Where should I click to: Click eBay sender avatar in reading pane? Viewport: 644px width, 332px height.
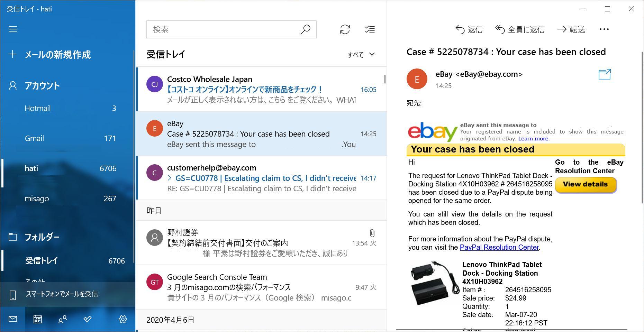coord(417,79)
